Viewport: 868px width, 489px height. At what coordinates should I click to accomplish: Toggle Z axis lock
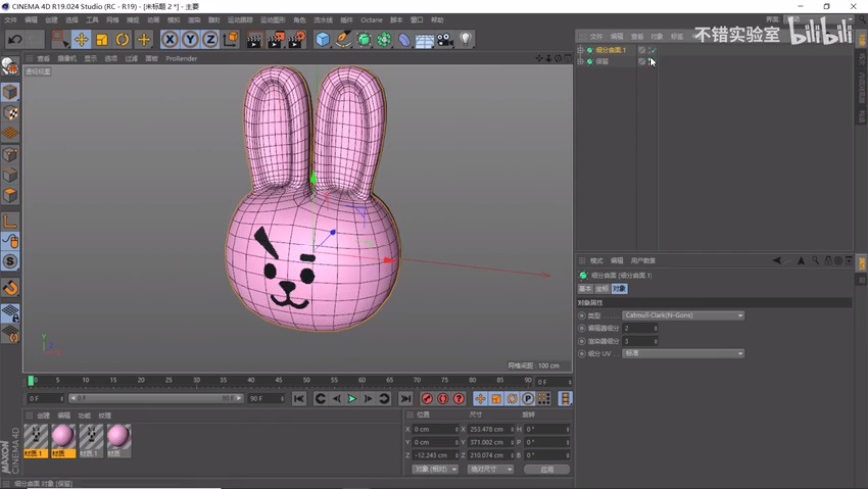click(210, 39)
